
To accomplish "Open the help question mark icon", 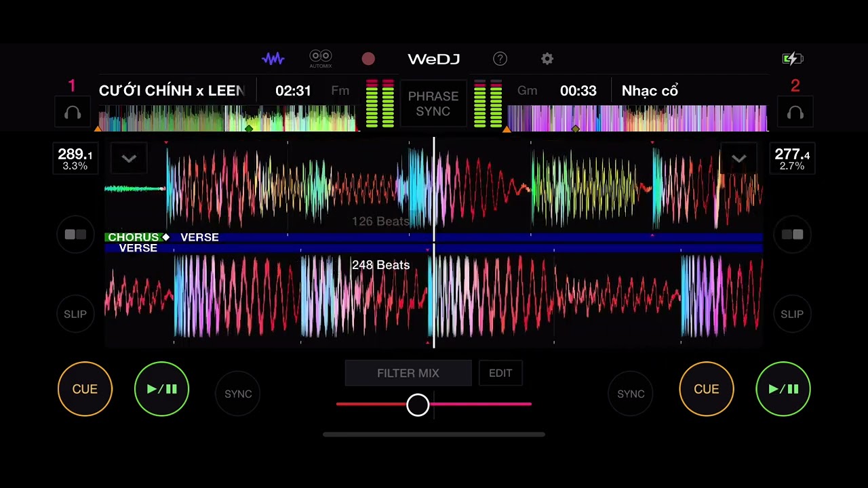I will click(500, 59).
